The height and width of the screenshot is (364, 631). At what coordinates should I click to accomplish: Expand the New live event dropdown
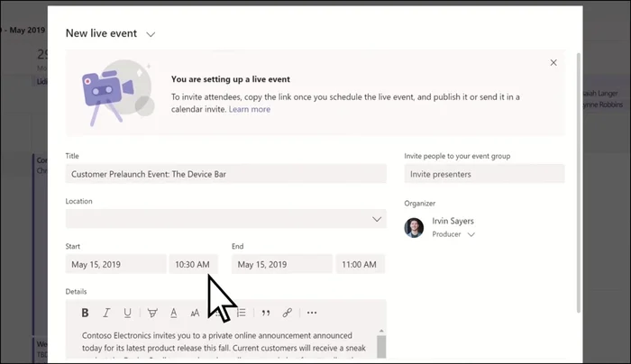tap(151, 34)
